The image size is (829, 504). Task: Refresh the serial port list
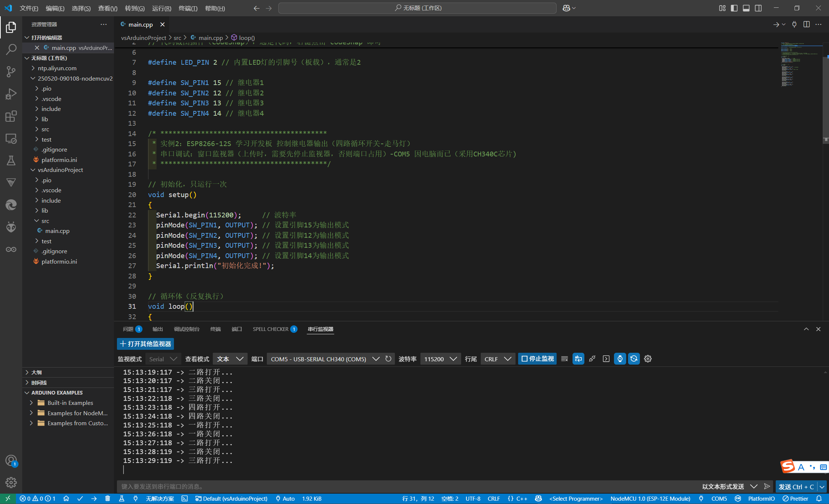(x=388, y=359)
